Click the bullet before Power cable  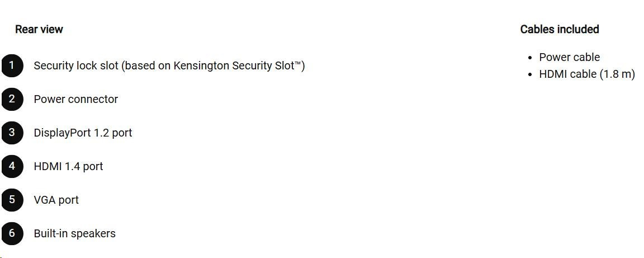(530, 58)
